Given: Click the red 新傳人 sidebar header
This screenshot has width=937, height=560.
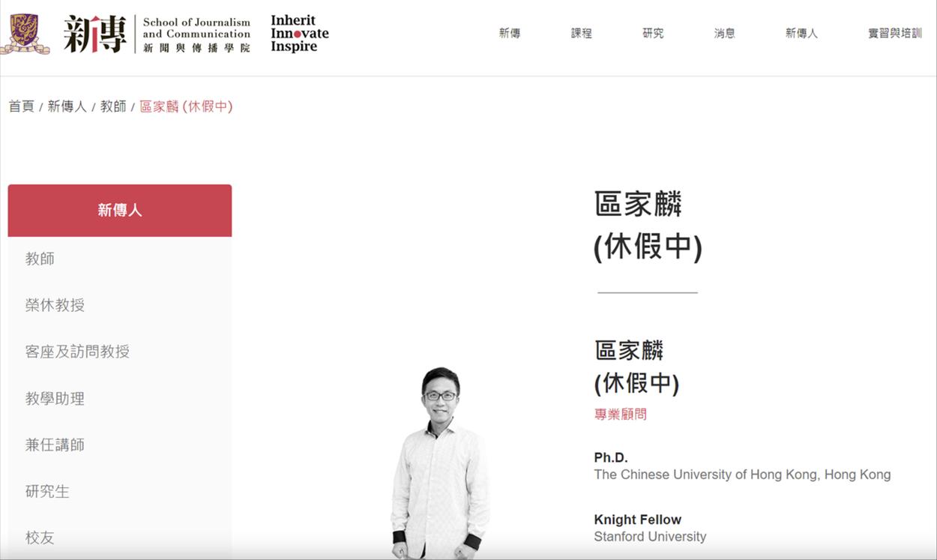Looking at the screenshot, I should pyautogui.click(x=120, y=211).
